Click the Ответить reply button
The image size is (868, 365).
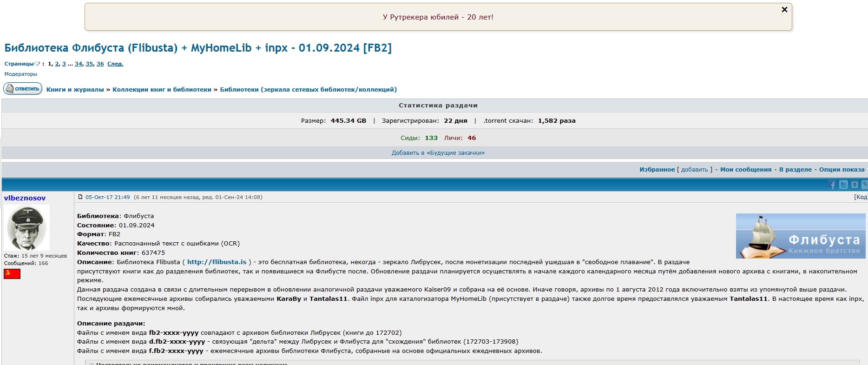coord(23,88)
